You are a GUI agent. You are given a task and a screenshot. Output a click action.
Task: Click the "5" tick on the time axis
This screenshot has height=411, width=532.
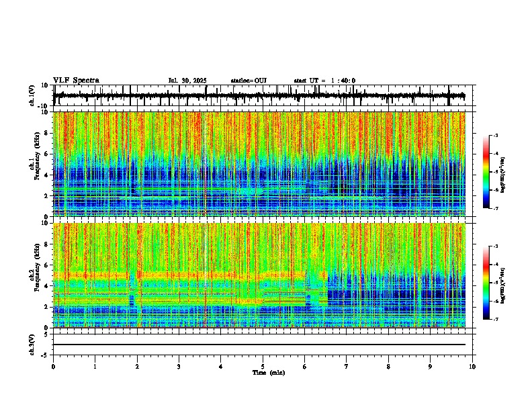263,367
